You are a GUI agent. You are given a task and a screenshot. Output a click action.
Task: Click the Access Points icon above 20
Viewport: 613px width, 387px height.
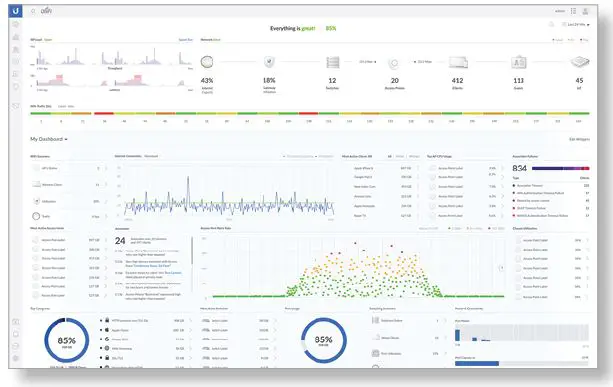point(394,63)
